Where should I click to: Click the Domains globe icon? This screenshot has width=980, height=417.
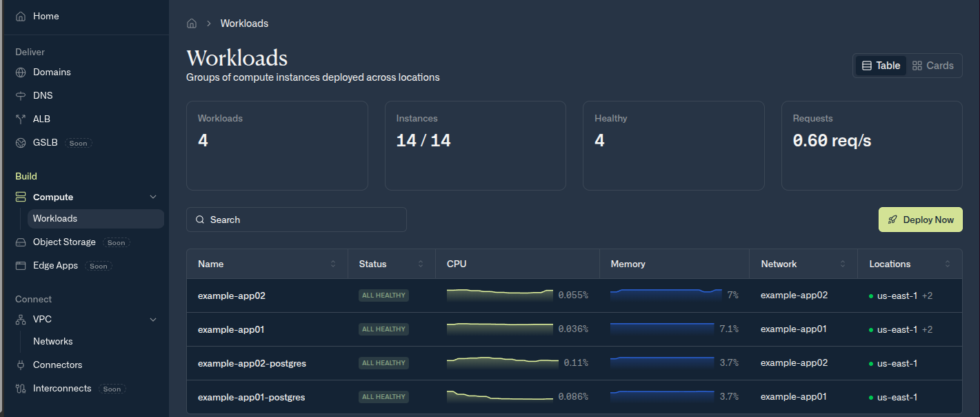[x=21, y=72]
